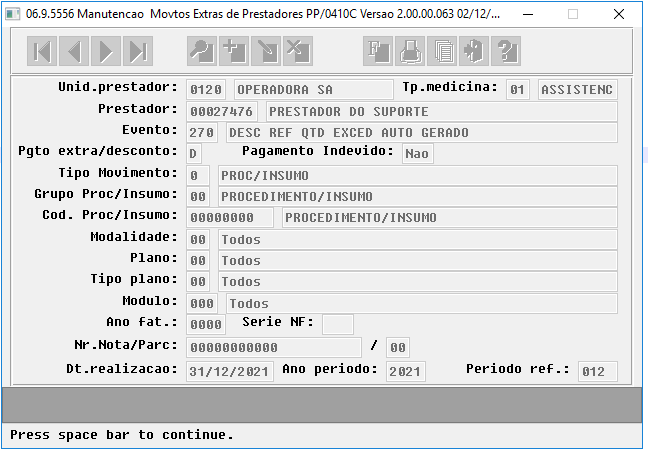The width and height of the screenshot is (648, 451).
Task: Open the report pages icon
Action: click(442, 51)
